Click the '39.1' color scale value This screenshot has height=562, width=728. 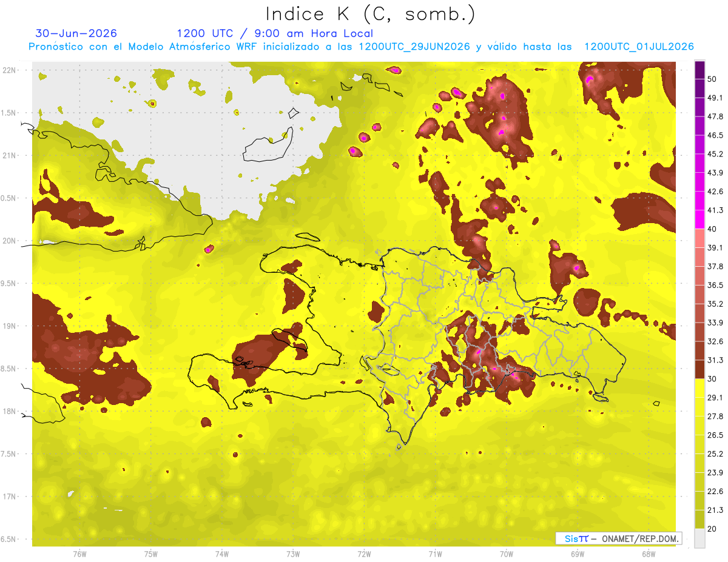pyautogui.click(x=715, y=247)
